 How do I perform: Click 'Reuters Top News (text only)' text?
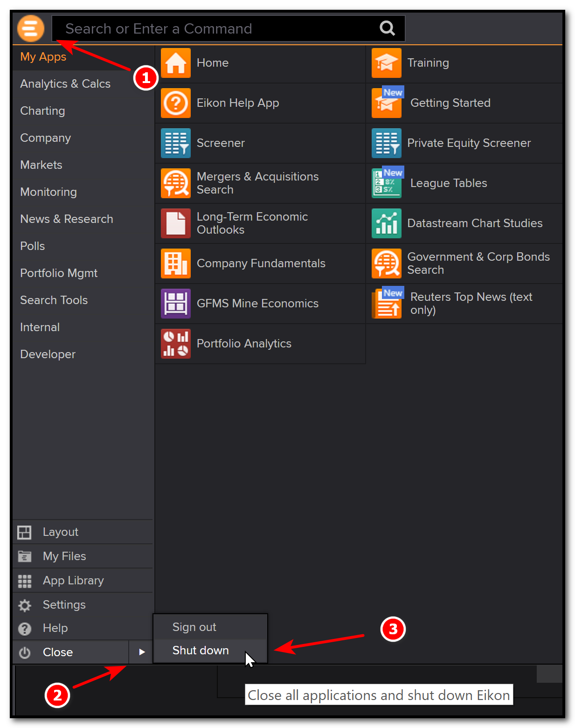coord(471,304)
